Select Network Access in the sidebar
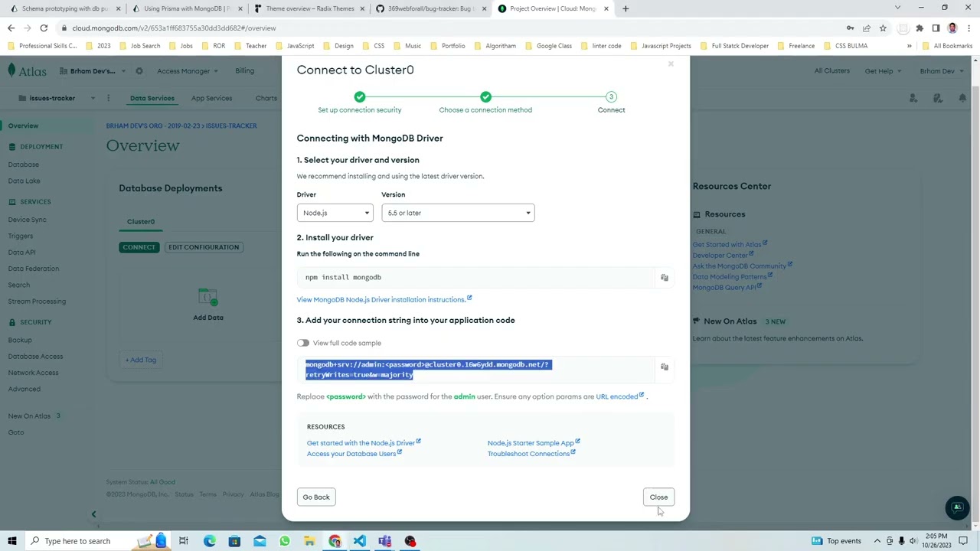 [33, 373]
